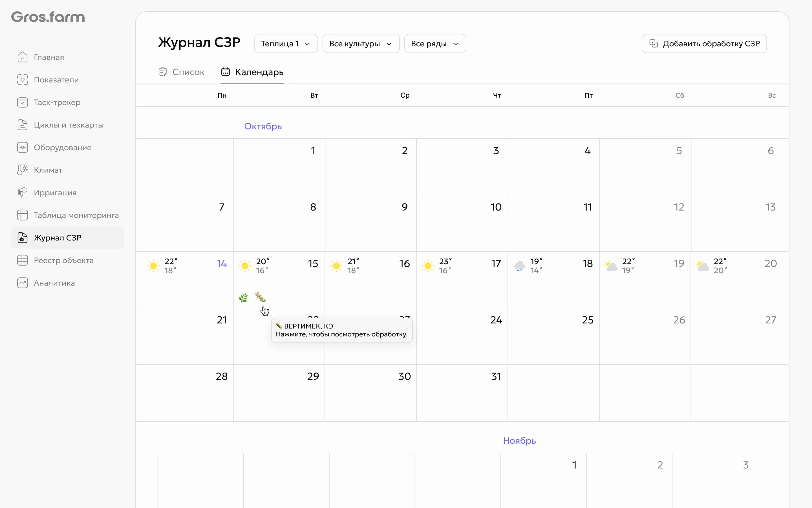
Task: Click the copy icon in Добавить обработку СЗР
Action: tap(653, 43)
